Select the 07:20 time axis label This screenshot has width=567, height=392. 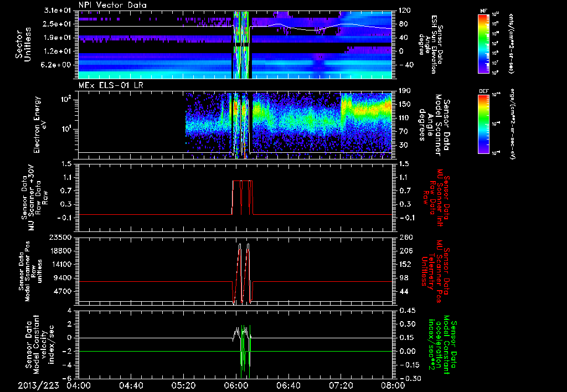coord(341,386)
